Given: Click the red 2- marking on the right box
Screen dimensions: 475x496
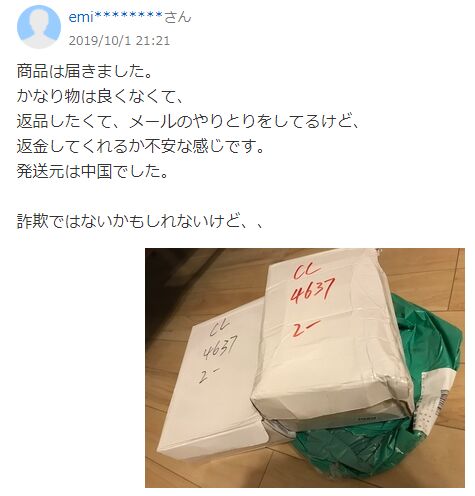Looking at the screenshot, I should coord(305,329).
